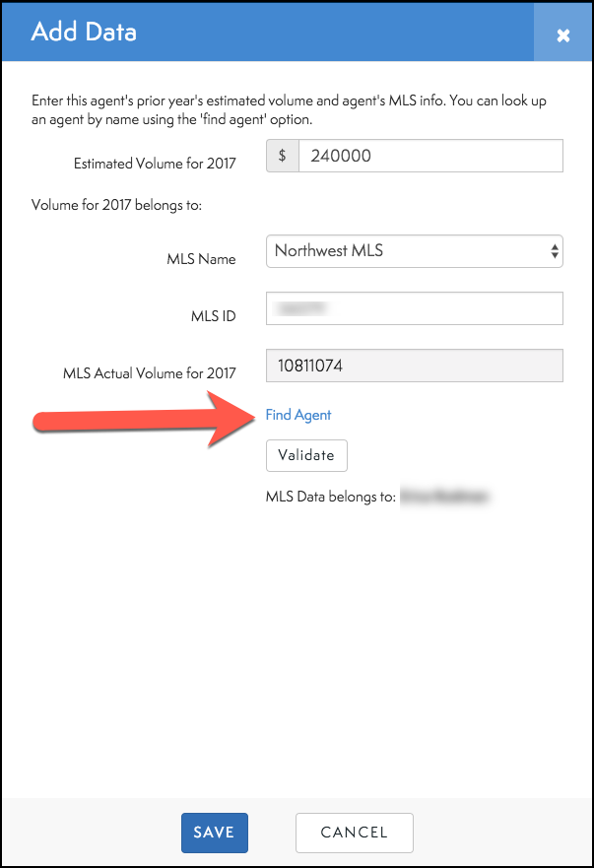
Task: Click the 'Estimated Volume for 2017' label
Action: [x=155, y=164]
